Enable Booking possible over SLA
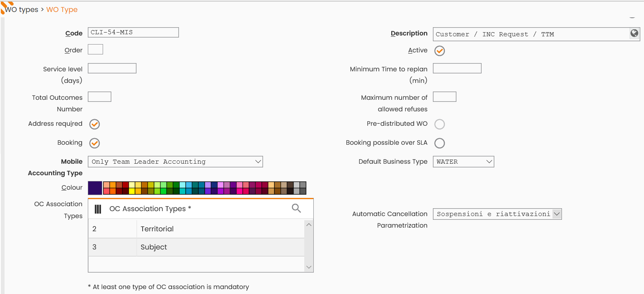Image resolution: width=644 pixels, height=294 pixels. tap(440, 143)
